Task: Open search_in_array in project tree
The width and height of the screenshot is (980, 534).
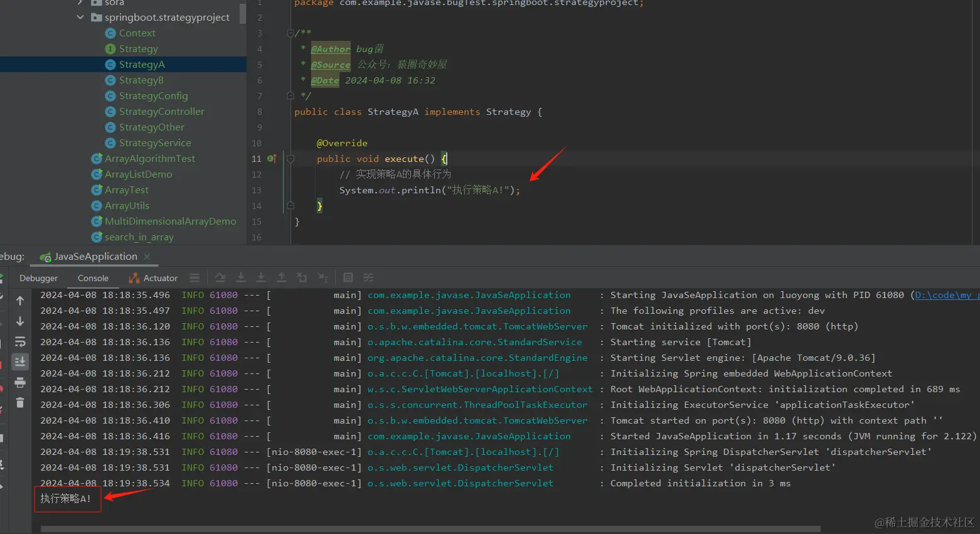Action: (139, 237)
